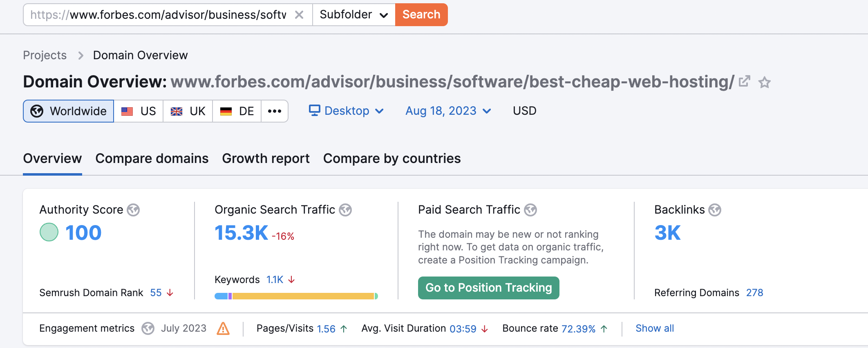Click Avg. Visit Duration 03:59 value

coord(463,329)
